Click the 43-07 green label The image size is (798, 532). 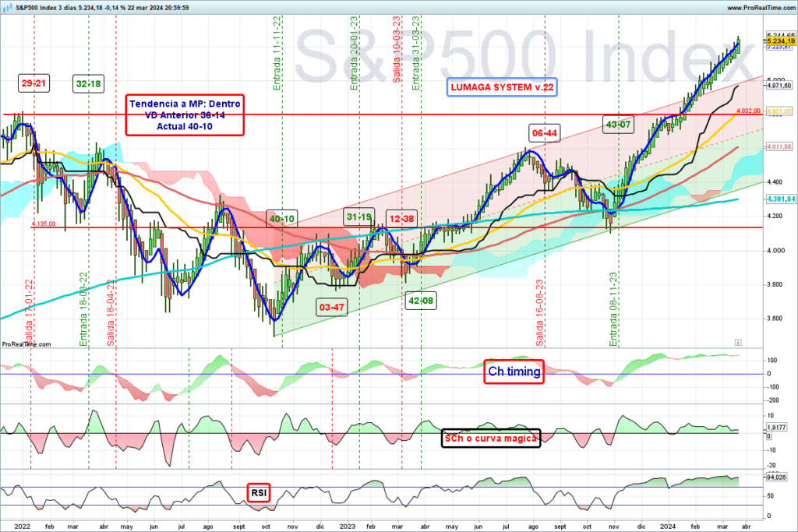click(618, 125)
